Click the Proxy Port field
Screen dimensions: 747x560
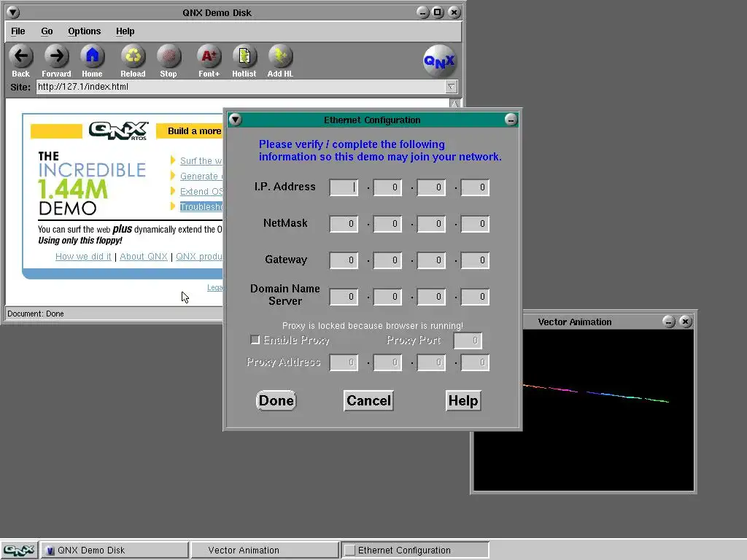point(468,341)
